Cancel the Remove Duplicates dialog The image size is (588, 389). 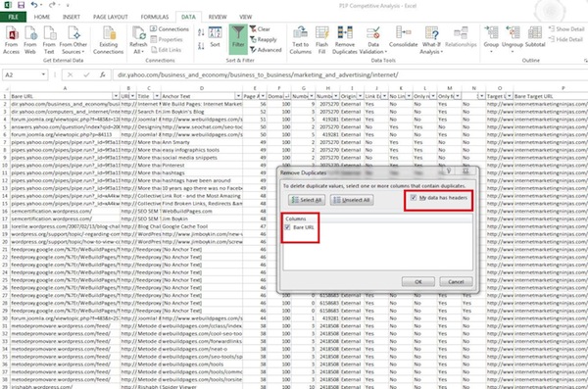coord(456,282)
